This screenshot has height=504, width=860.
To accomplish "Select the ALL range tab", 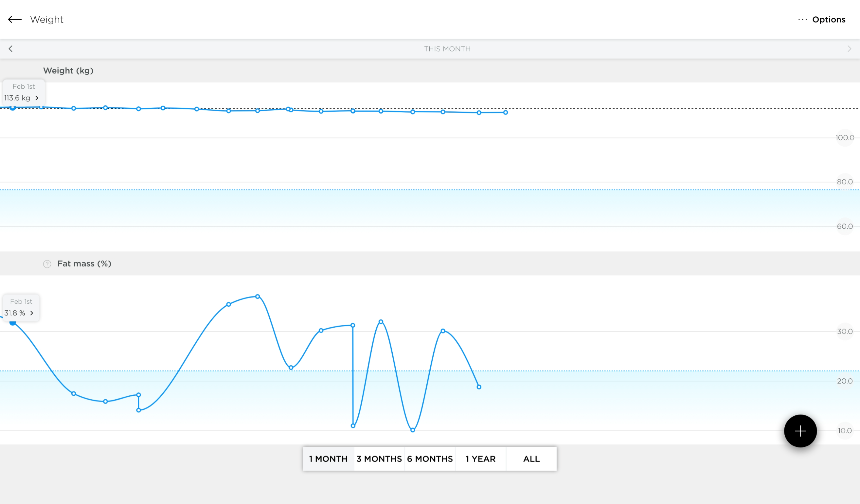I will (x=531, y=459).
